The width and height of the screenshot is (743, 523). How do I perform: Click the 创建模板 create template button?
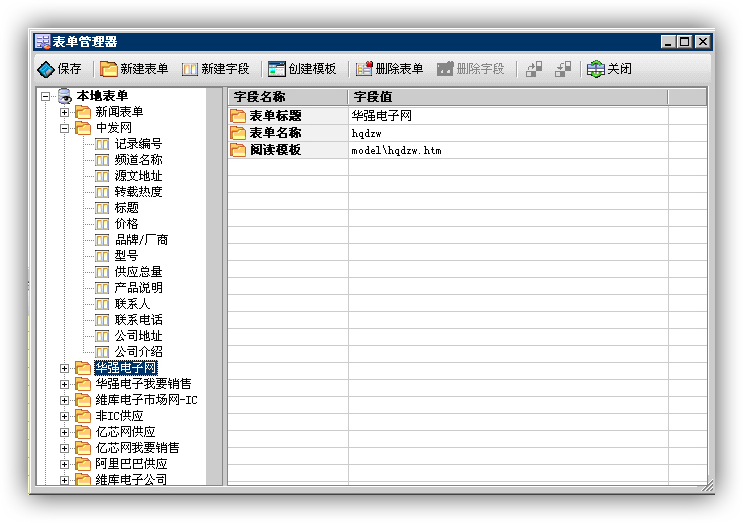point(302,69)
